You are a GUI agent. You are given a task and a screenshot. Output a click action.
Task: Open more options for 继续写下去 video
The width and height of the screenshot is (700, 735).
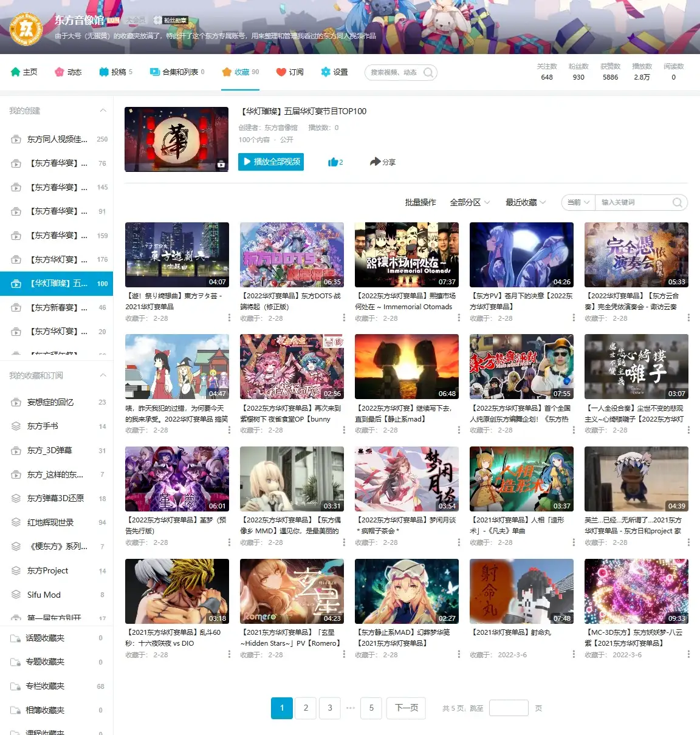pos(458,429)
